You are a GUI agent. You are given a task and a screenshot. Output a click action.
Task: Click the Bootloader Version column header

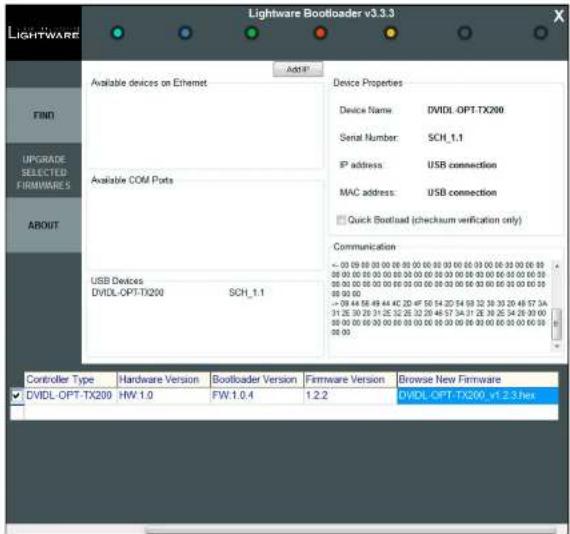pos(257,380)
